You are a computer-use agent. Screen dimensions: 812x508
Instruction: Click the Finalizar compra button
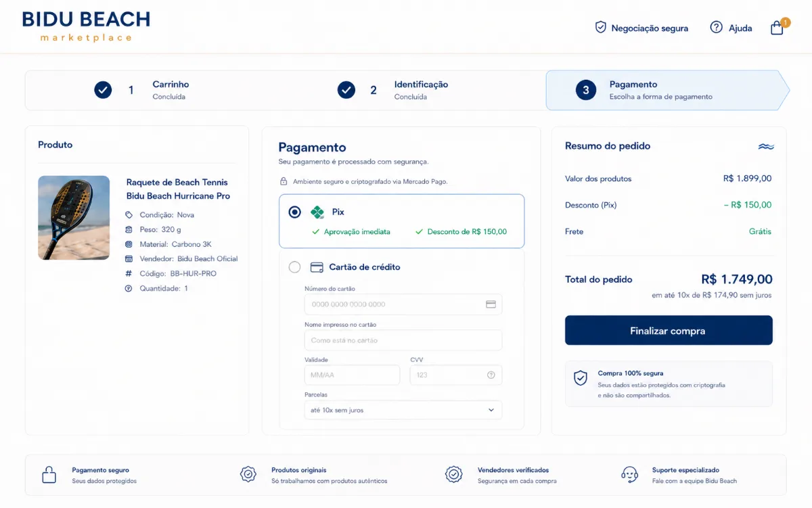pos(669,331)
